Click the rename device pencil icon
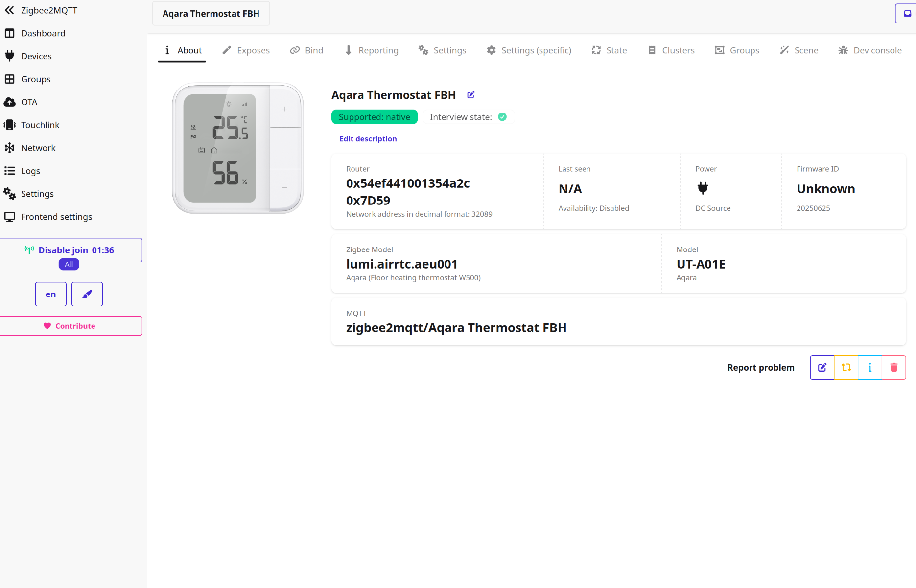Viewport: 916px width, 588px height. click(470, 95)
